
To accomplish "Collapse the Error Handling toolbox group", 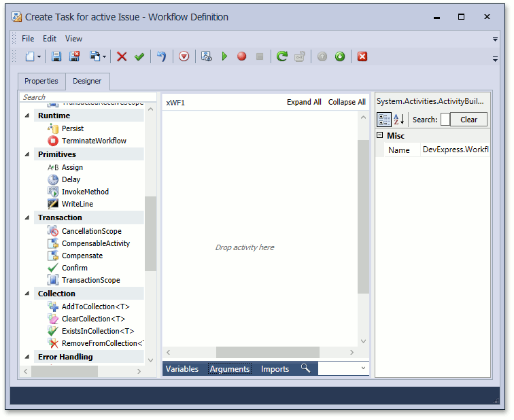I will tap(27, 357).
